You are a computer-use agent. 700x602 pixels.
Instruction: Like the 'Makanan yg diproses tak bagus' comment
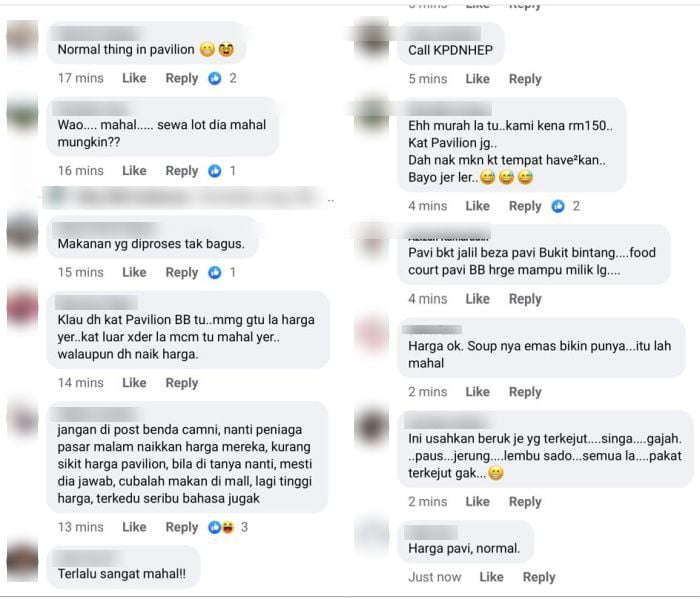coord(134,272)
